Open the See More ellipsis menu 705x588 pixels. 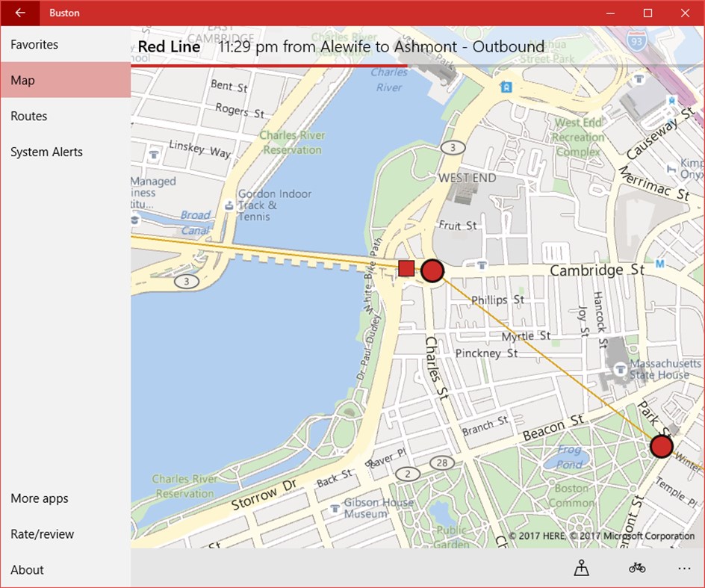684,568
